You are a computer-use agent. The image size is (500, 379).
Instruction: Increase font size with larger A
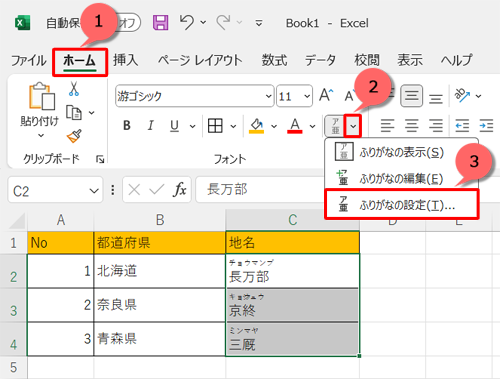(x=326, y=95)
